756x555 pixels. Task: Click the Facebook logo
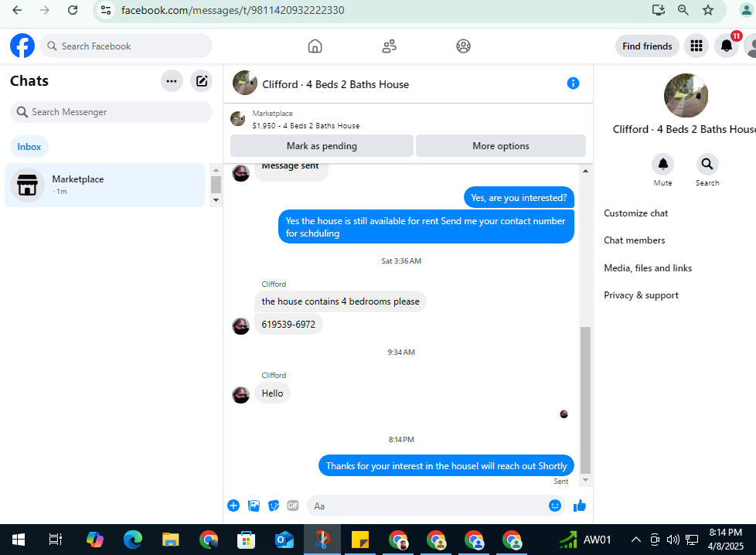pos(22,46)
